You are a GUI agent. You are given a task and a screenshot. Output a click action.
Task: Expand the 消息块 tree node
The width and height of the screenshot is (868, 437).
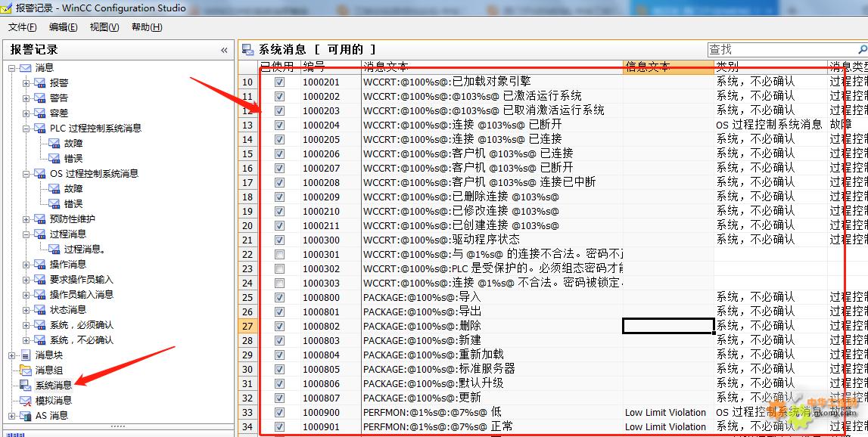coord(11,355)
